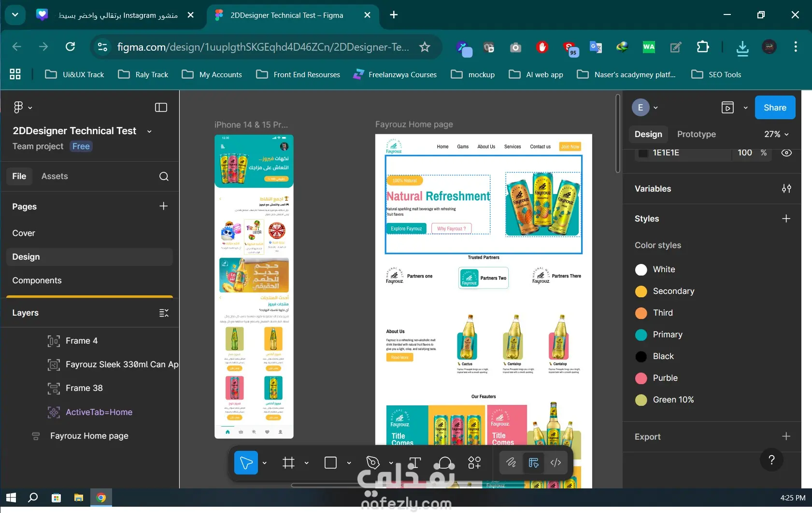This screenshot has width=812, height=513.
Task: Add export setting with plus icon
Action: point(786,436)
